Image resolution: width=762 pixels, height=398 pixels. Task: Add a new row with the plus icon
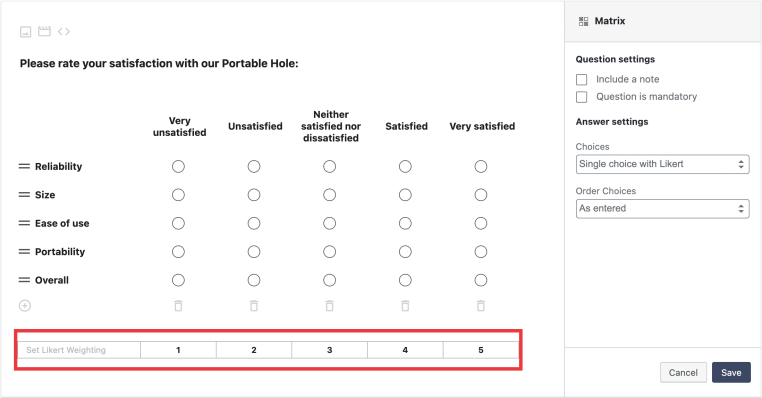click(25, 306)
